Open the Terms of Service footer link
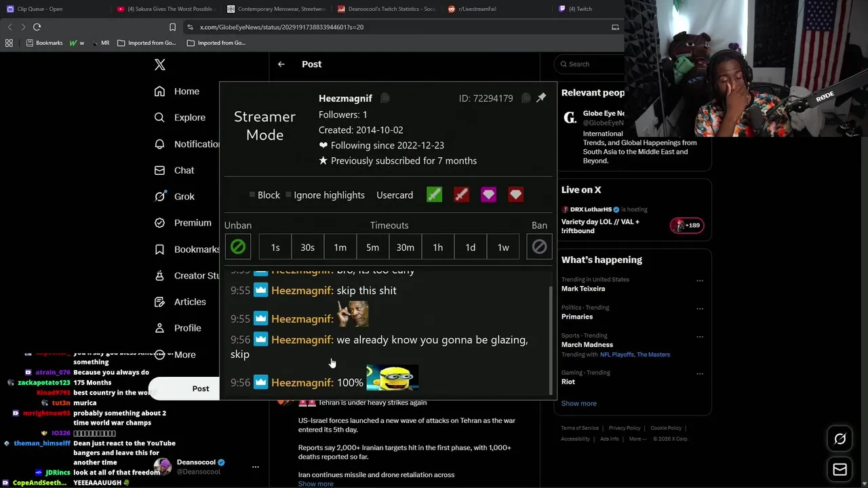 pos(580,428)
